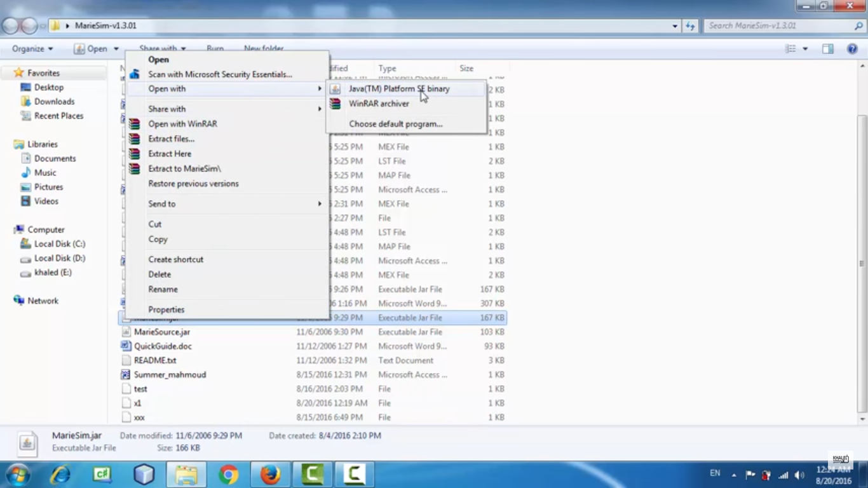Select Copy from context menu
This screenshot has width=868, height=488.
tap(158, 240)
